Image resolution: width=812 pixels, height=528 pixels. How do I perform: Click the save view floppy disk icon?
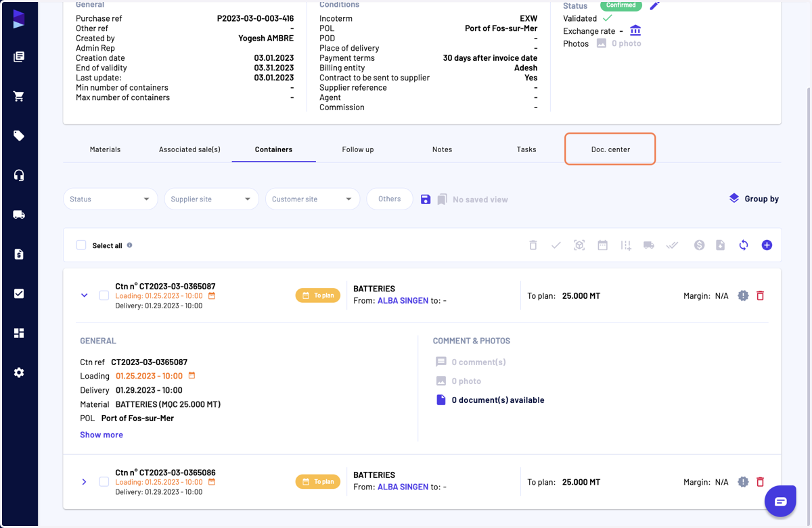pos(426,199)
